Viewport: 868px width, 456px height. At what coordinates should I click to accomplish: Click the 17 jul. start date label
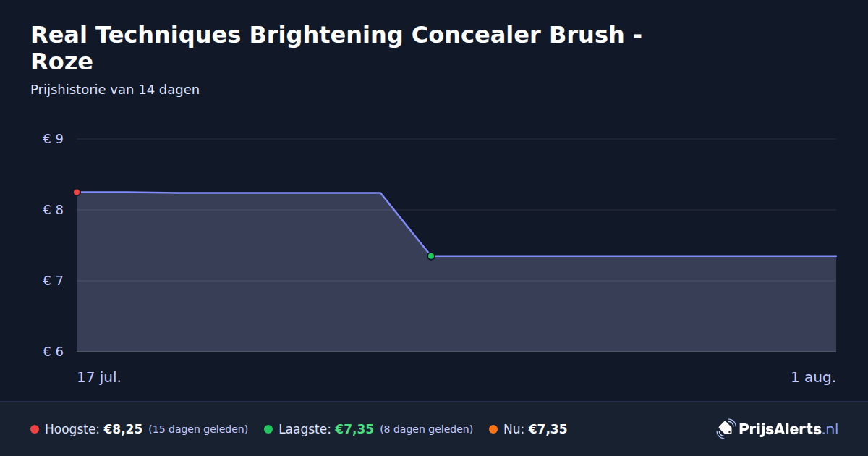tap(99, 378)
